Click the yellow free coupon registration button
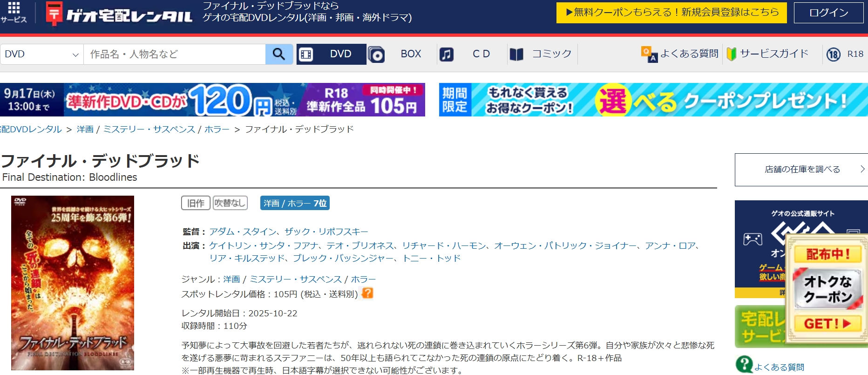This screenshot has height=375, width=868. pyautogui.click(x=671, y=13)
